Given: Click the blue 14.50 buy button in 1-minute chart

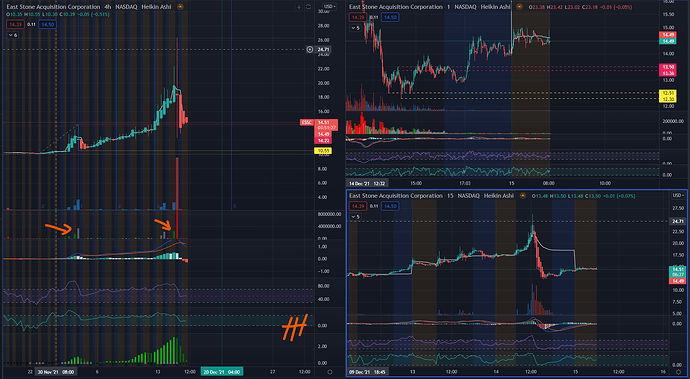Looking at the screenshot, I should pyautogui.click(x=390, y=17).
